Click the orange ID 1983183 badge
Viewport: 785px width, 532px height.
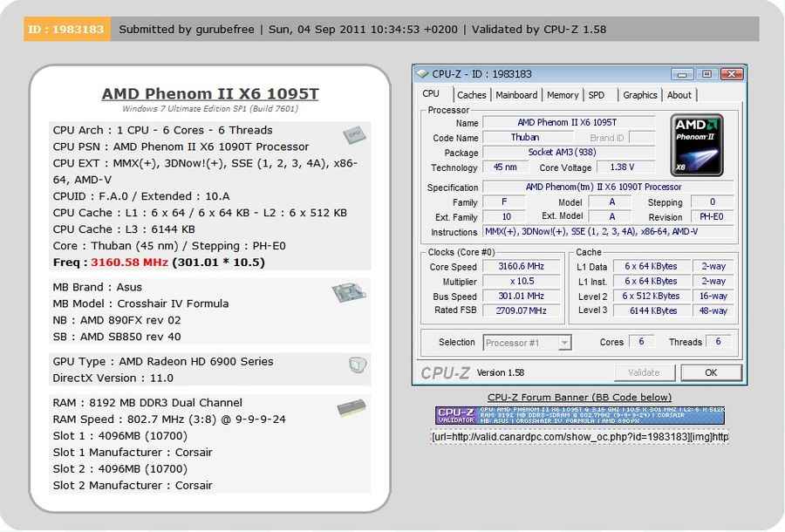67,29
